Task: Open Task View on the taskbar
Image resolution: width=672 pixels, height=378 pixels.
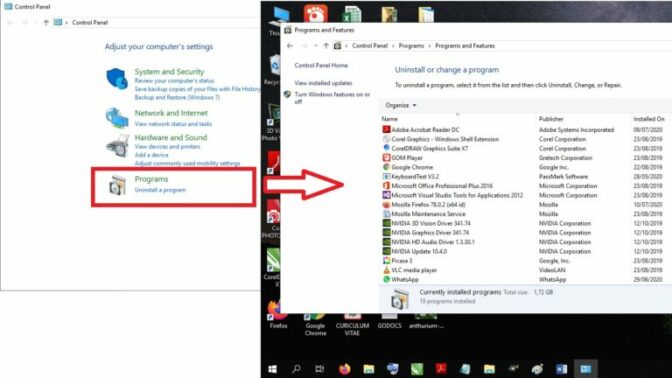Action: [x=320, y=369]
